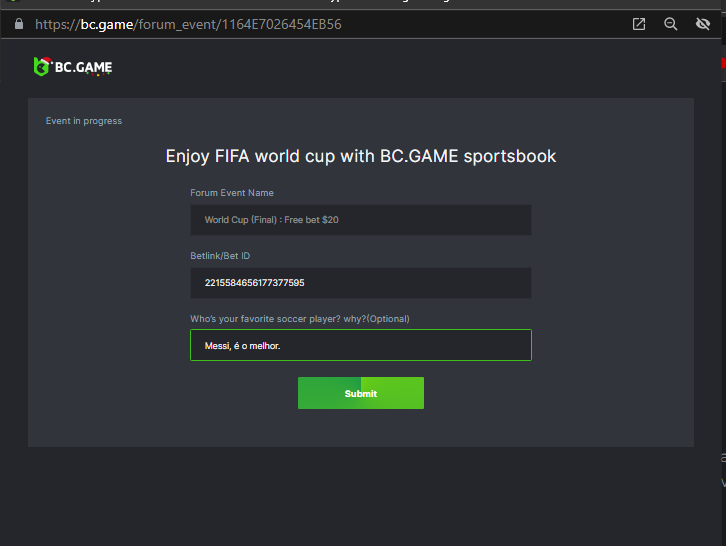
Task: Click into the favorite soccer player text box
Action: click(360, 345)
